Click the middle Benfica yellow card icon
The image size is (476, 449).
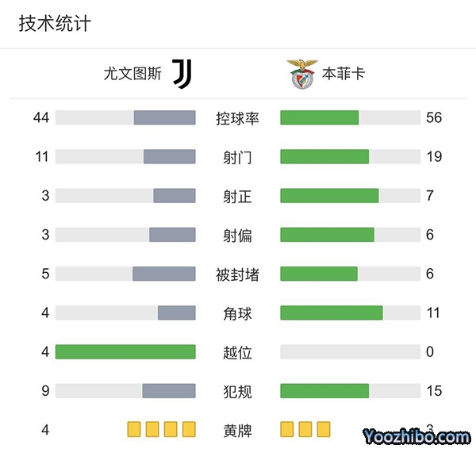[305, 430]
